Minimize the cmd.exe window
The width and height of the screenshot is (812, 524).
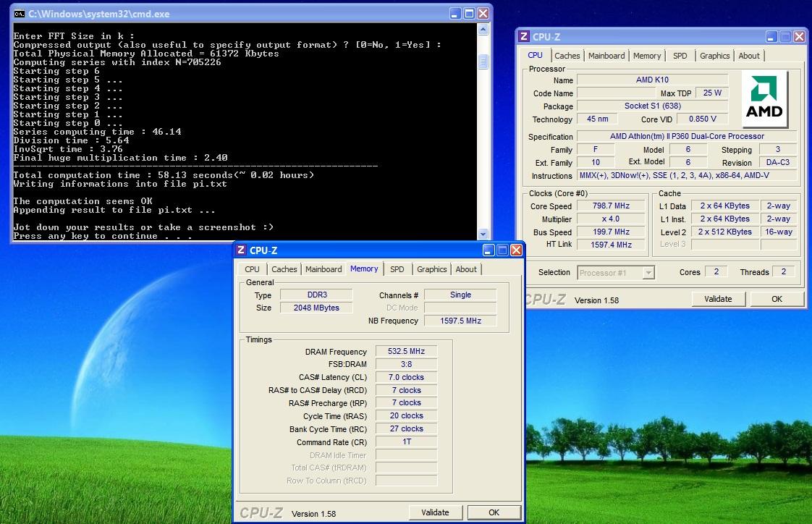tap(455, 14)
